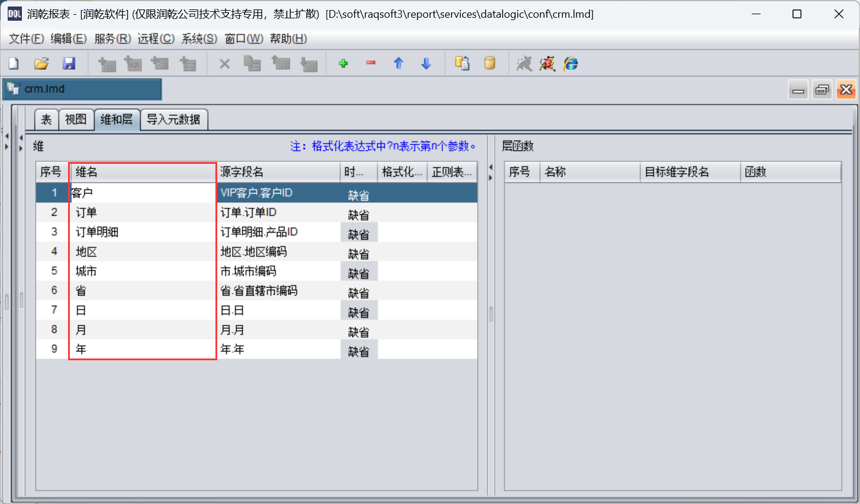Add a new row with green plus icon
This screenshot has width=860, height=504.
coord(343,63)
